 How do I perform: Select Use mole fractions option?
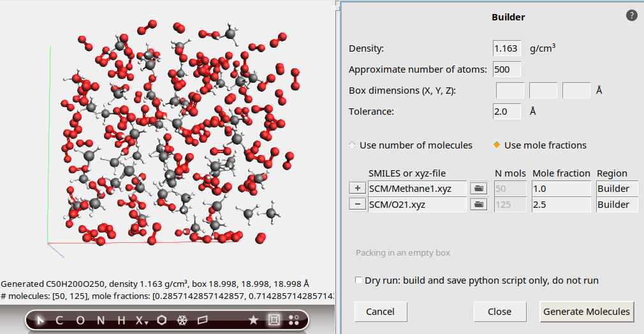coord(497,145)
